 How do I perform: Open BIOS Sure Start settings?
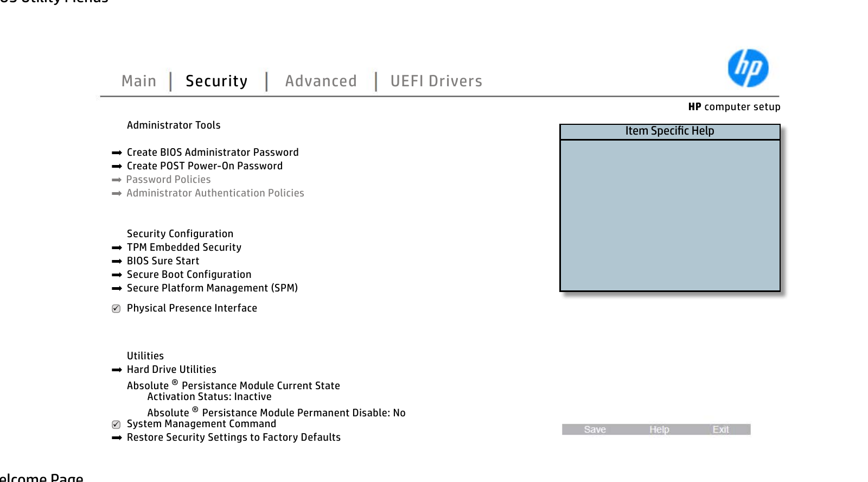[163, 261]
